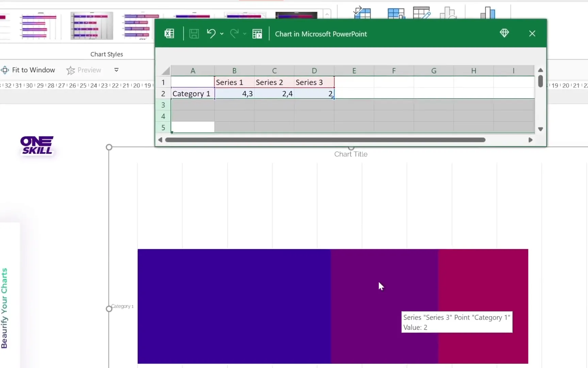588x368 pixels.
Task: Select the Series 1 cell
Action: pyautogui.click(x=234, y=82)
